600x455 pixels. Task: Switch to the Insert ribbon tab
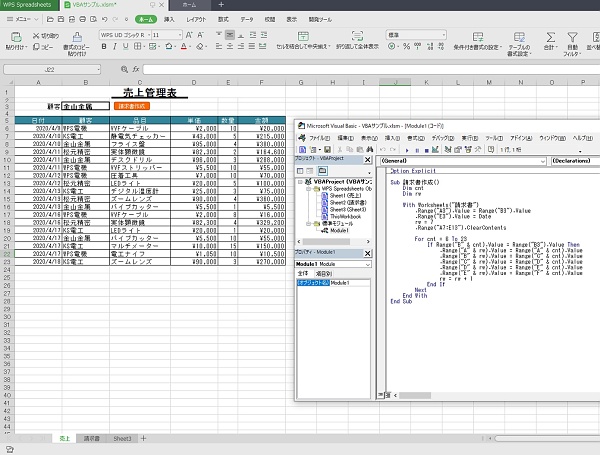pos(169,20)
